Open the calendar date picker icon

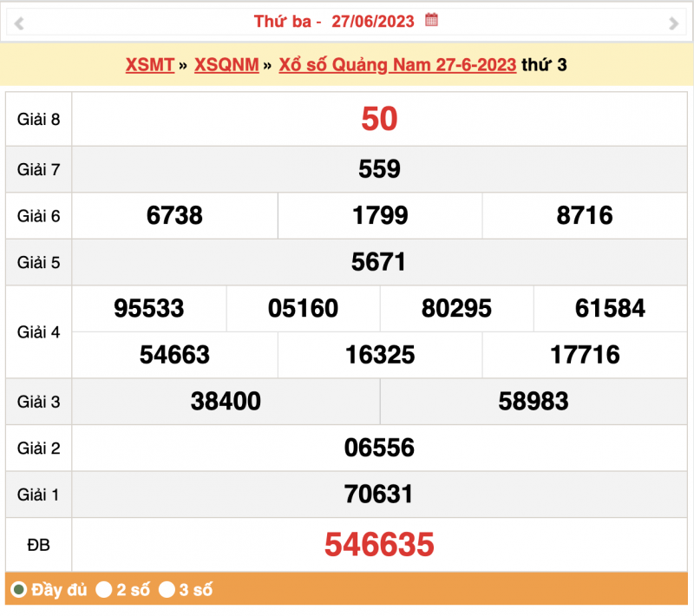(431, 20)
